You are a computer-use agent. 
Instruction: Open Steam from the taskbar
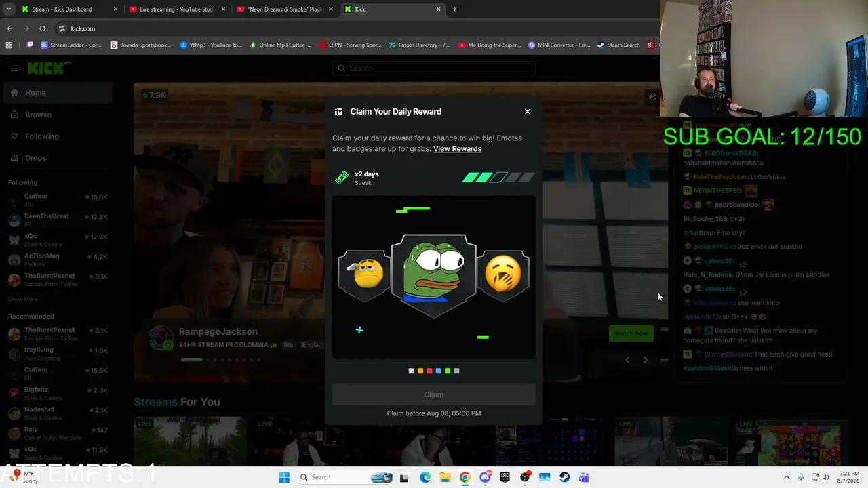click(564, 477)
